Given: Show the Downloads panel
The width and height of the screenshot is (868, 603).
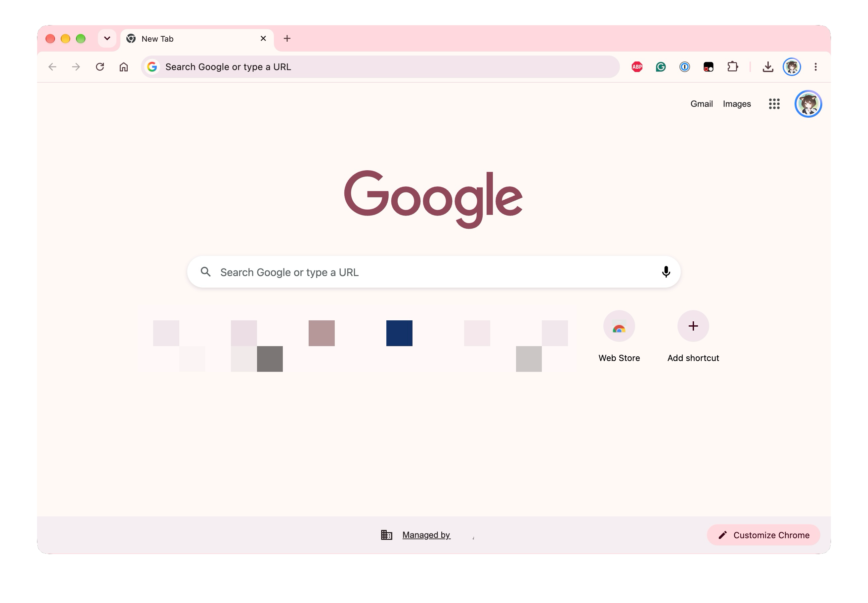Looking at the screenshot, I should pyautogui.click(x=768, y=67).
